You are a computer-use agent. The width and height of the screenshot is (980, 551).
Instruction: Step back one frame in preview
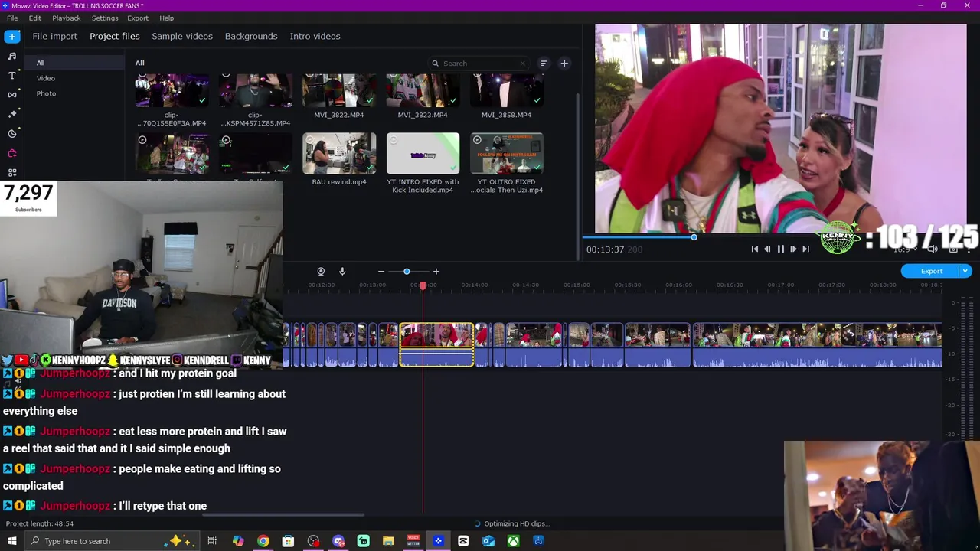(x=767, y=249)
